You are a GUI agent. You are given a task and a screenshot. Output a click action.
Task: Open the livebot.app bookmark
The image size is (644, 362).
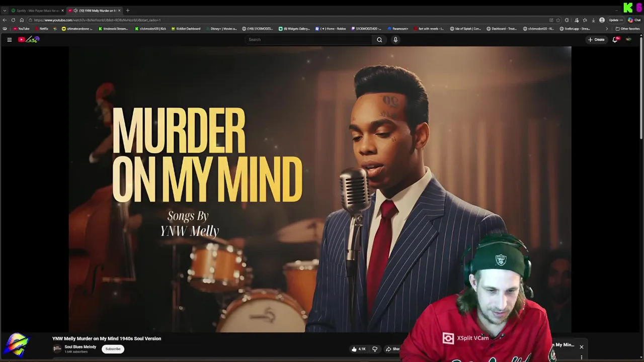pyautogui.click(x=575, y=29)
